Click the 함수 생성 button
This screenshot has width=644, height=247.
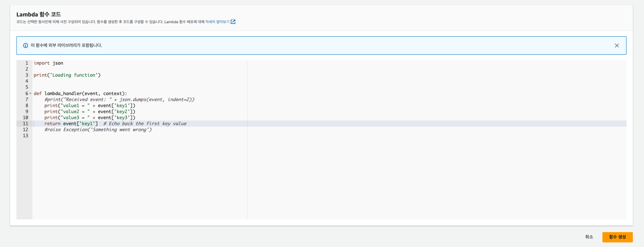point(617,237)
